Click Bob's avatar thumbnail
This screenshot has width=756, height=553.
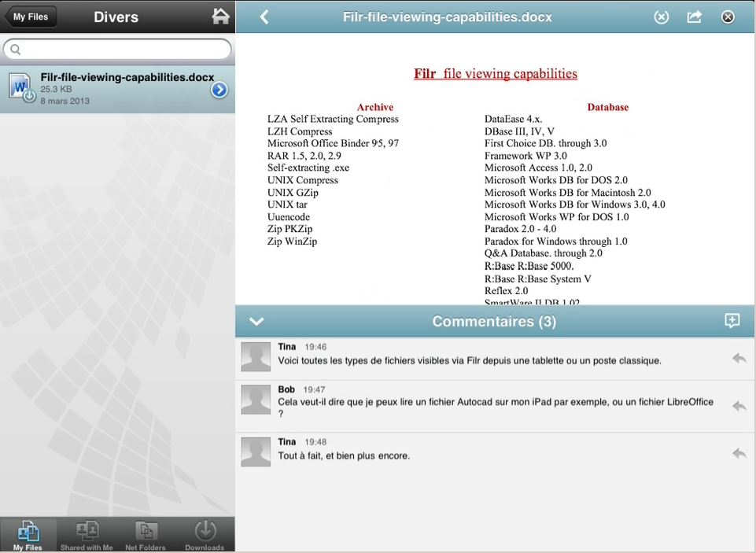point(256,400)
